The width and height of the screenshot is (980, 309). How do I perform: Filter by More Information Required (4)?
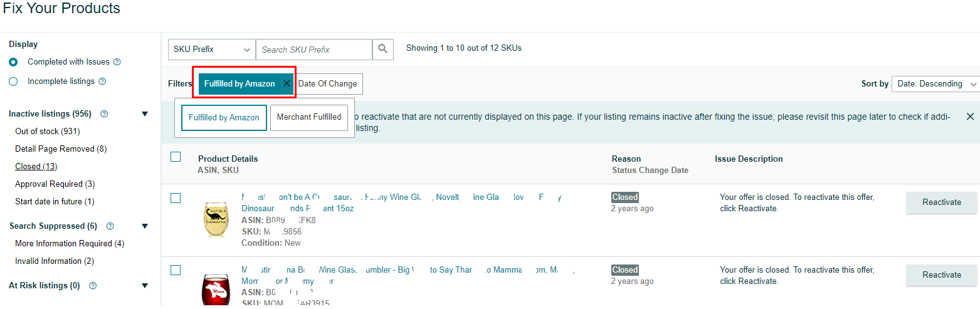pos(70,244)
